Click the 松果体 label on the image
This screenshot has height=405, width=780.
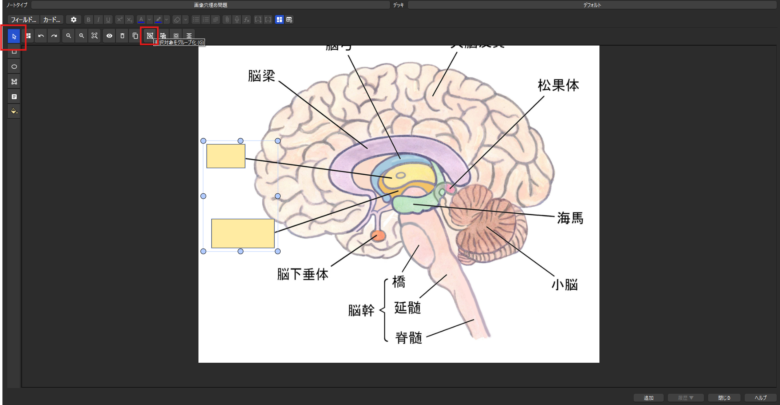(x=558, y=85)
